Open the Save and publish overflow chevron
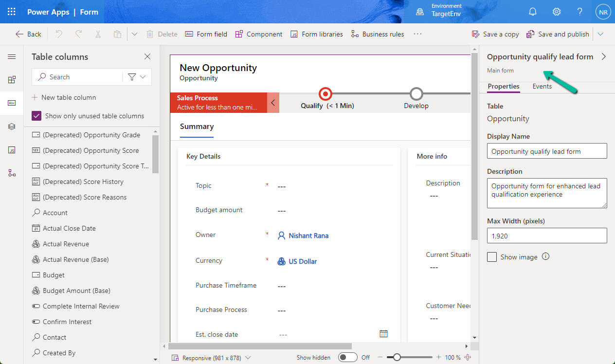This screenshot has width=615, height=364. click(601, 34)
